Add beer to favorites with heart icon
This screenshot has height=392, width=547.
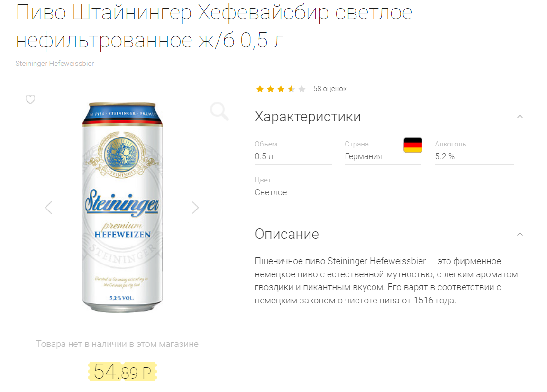(30, 100)
